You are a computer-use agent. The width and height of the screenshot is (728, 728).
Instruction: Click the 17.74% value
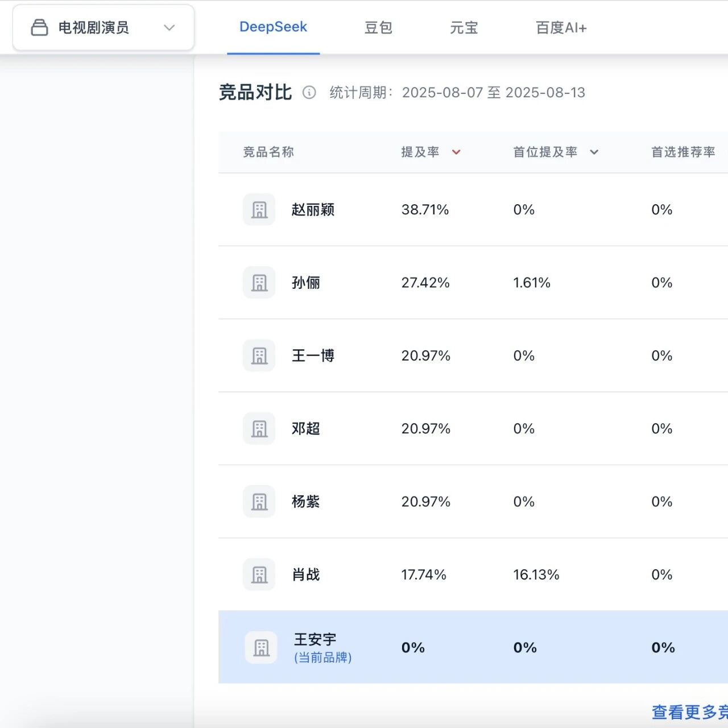[x=424, y=574]
